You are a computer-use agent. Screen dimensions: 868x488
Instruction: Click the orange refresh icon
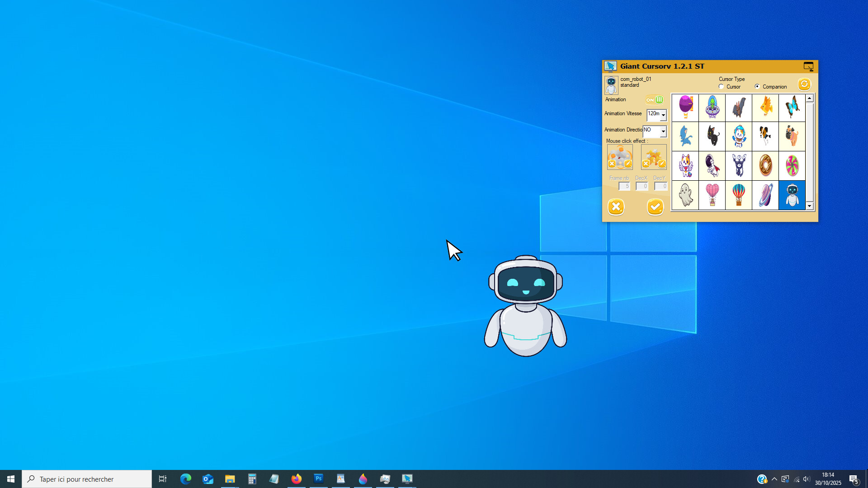click(804, 84)
